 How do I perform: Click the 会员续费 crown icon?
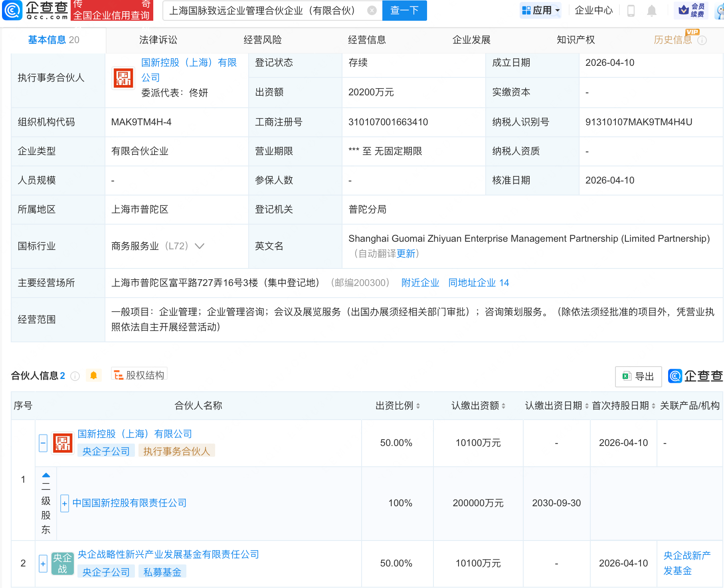[x=684, y=10]
